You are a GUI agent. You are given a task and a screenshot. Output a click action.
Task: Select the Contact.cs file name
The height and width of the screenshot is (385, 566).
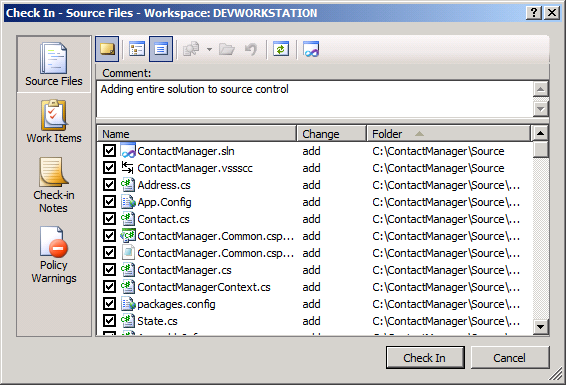tap(163, 219)
